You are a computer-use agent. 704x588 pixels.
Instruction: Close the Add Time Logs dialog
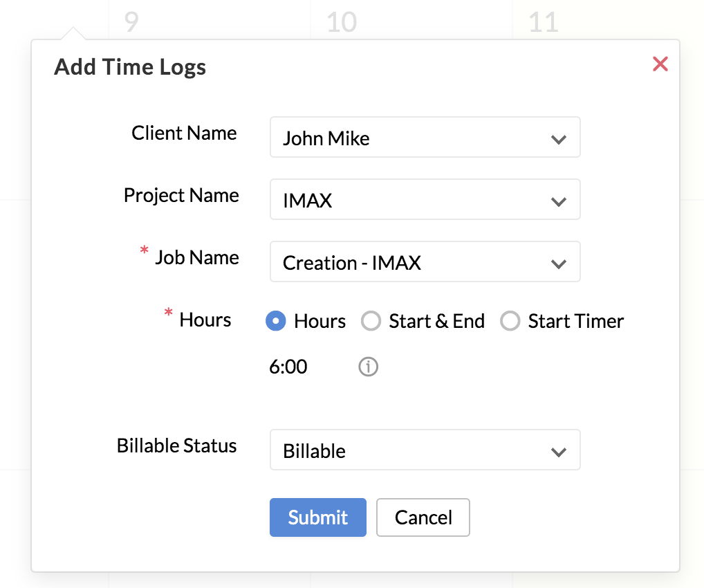660,64
